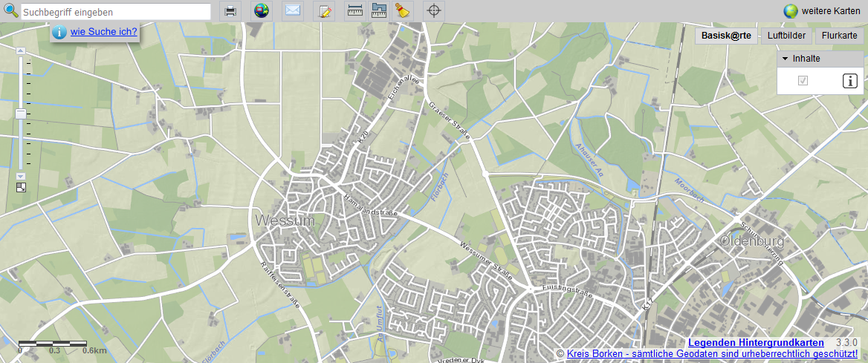This screenshot has height=363, width=868.
Task: Collapse the Inhalte panel
Action: [x=785, y=59]
